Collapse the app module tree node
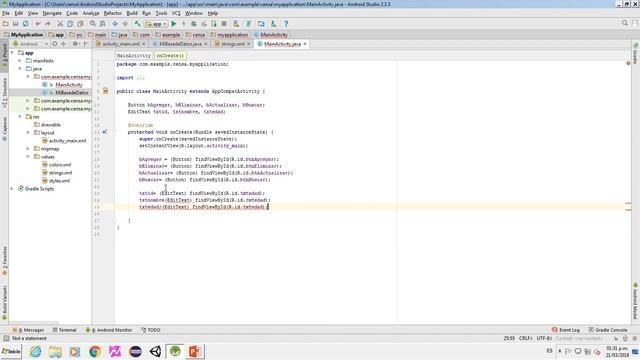Screen dimensions: 640x360 pos(12,53)
